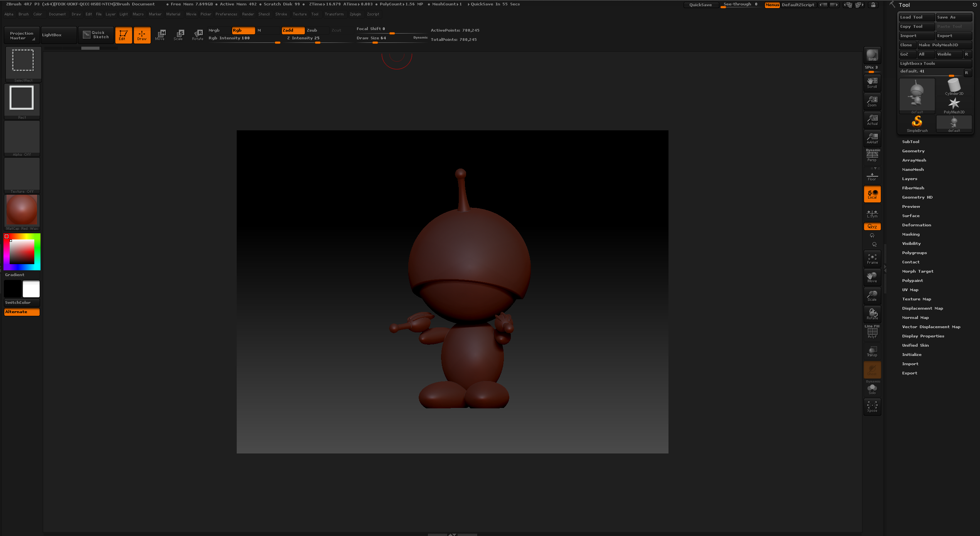Screen dimensions: 980x536
Task: Toggle Solo mode
Action: (872, 388)
